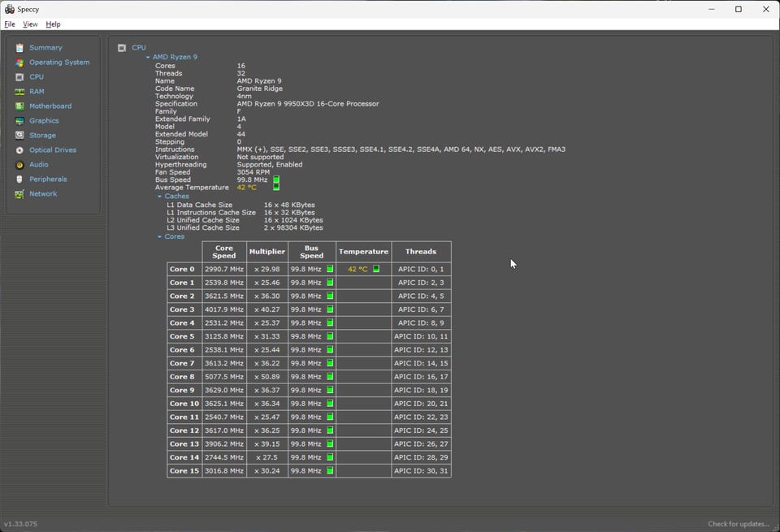Image resolution: width=780 pixels, height=532 pixels.
Task: Open the Graphics section icon
Action: [x=19, y=121]
